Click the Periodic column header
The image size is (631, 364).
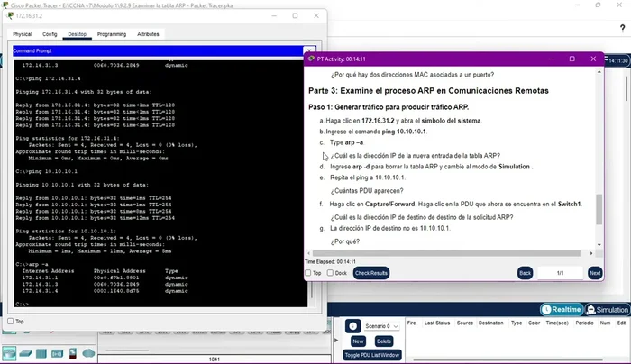[584, 323]
